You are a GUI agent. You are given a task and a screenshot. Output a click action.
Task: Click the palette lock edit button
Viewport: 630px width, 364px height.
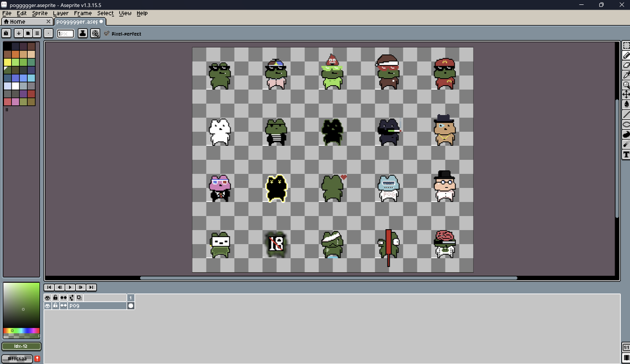[6, 33]
